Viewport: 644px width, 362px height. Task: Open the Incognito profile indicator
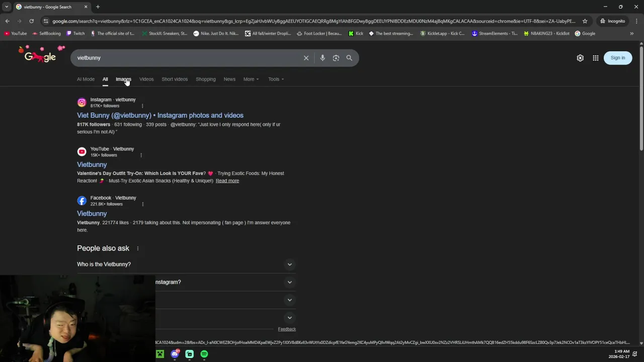coord(612,21)
